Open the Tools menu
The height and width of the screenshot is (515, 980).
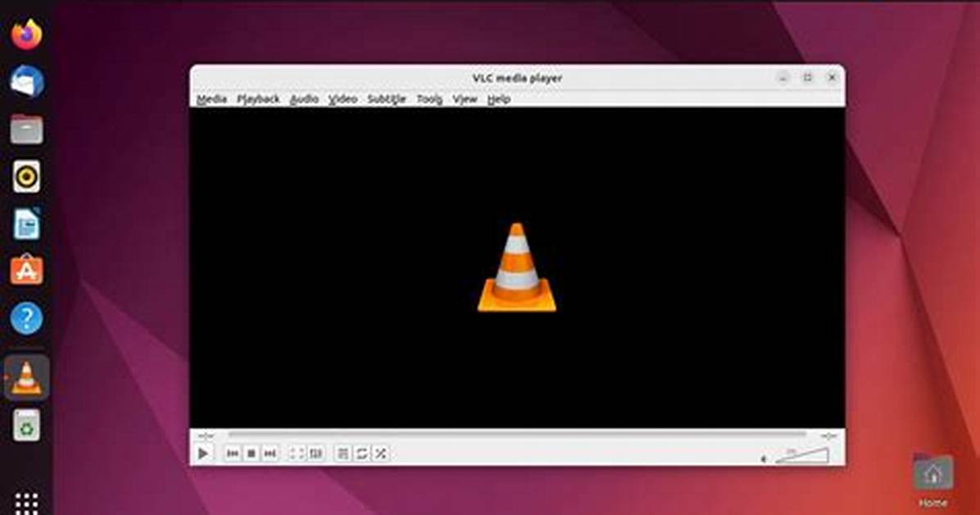click(x=429, y=99)
